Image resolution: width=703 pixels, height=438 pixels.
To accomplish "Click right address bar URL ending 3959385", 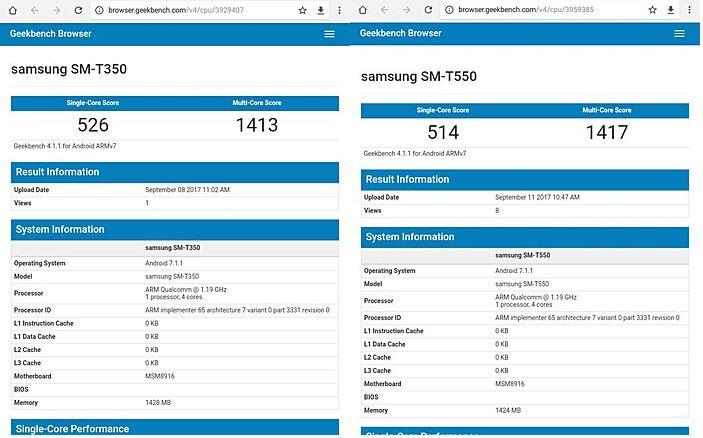I will coord(526,9).
